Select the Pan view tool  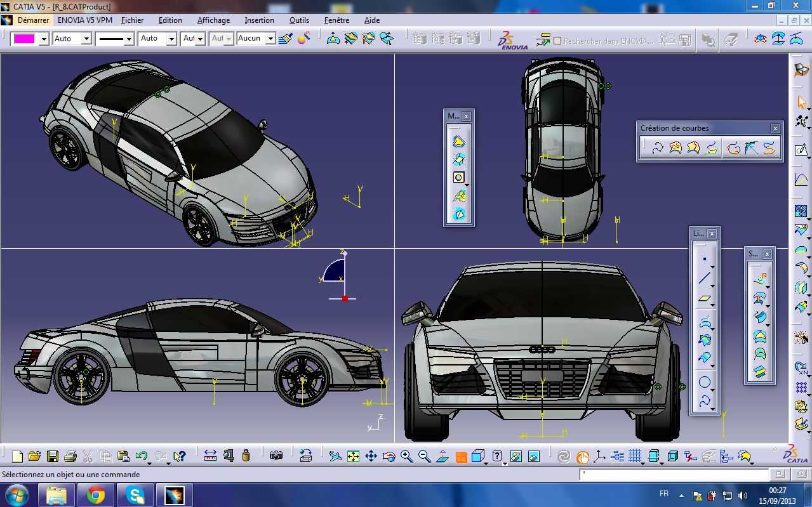[x=371, y=456]
